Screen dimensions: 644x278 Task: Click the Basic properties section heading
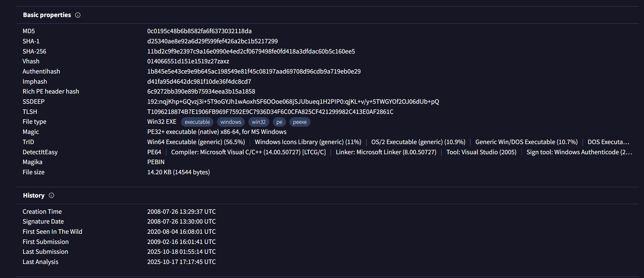[x=47, y=15]
